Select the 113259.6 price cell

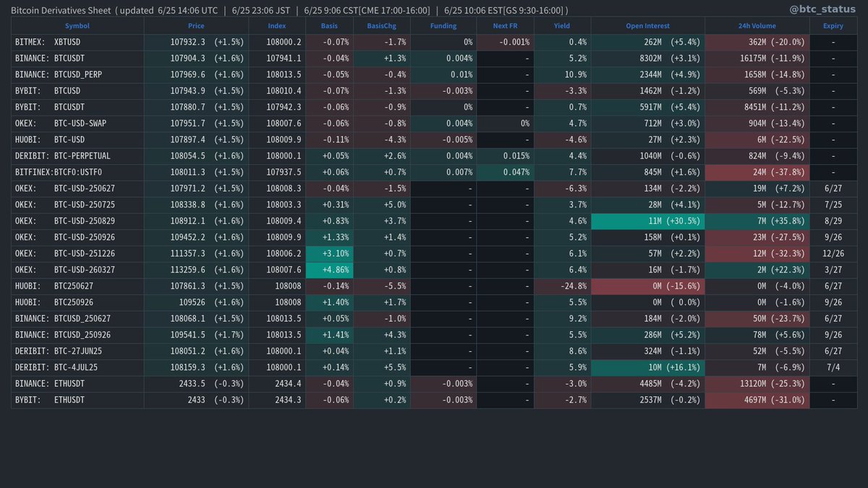click(x=196, y=270)
